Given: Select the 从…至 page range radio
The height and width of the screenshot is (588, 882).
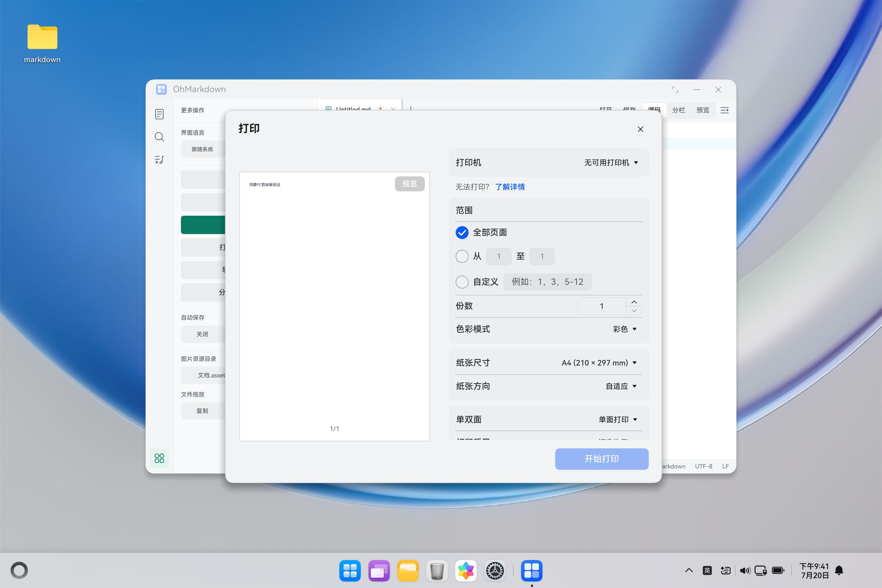Looking at the screenshot, I should (462, 256).
